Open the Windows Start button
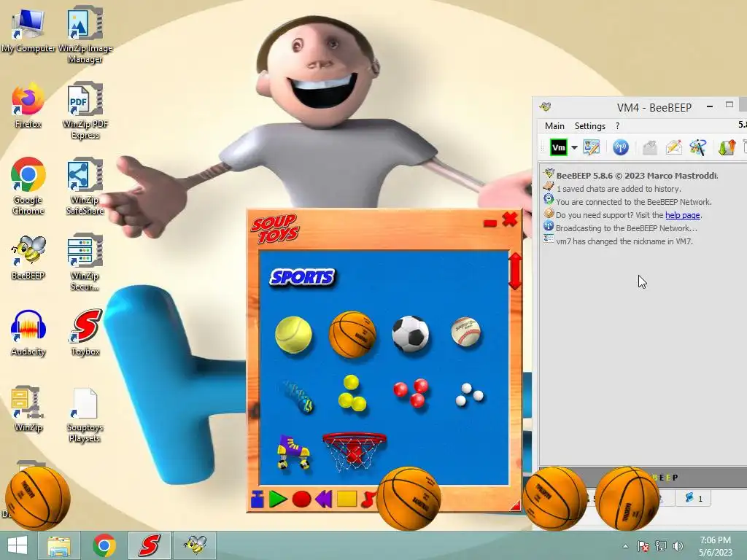 (18, 545)
